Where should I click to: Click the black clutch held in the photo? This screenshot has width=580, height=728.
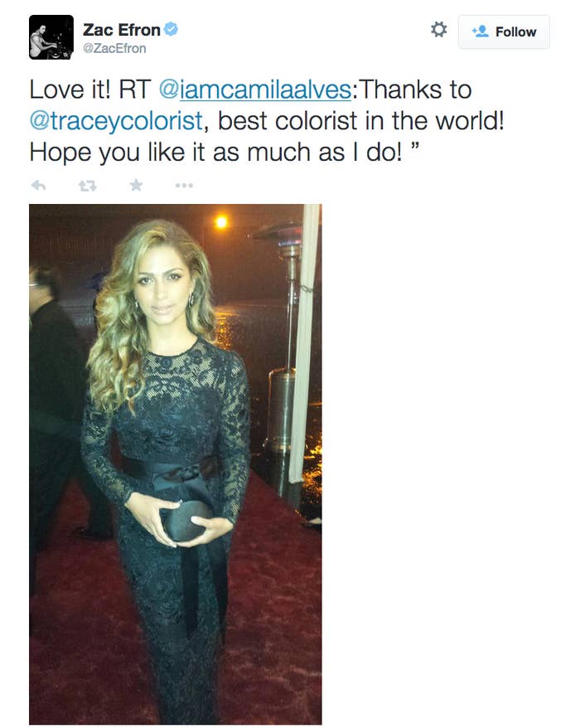186,522
